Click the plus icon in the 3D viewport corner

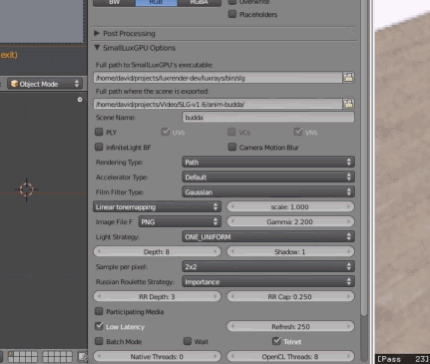pyautogui.click(x=80, y=99)
